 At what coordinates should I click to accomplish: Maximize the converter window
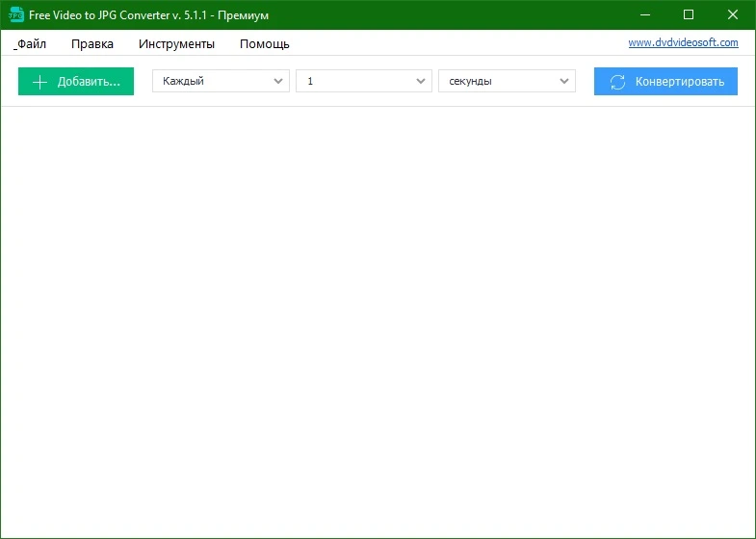tap(689, 15)
